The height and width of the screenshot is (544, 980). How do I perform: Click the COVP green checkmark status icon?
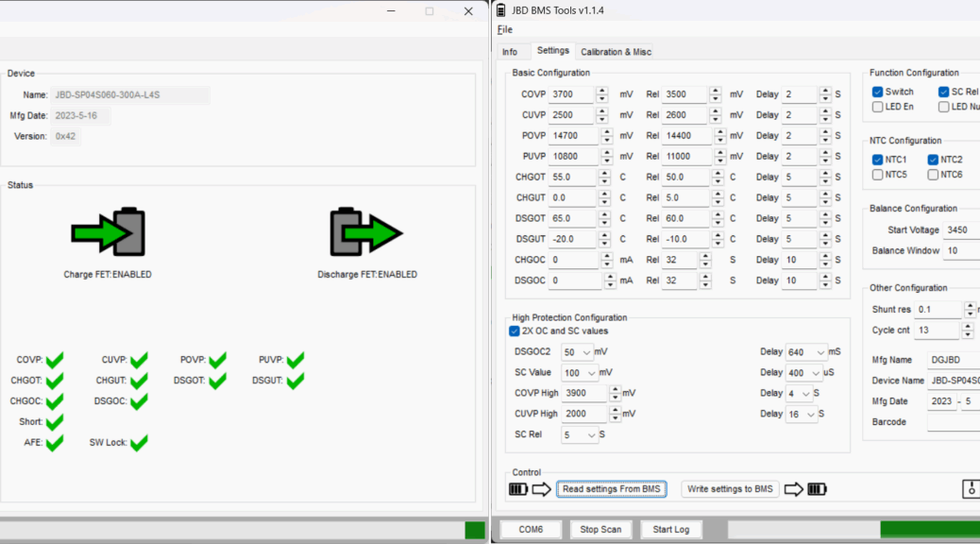point(55,360)
